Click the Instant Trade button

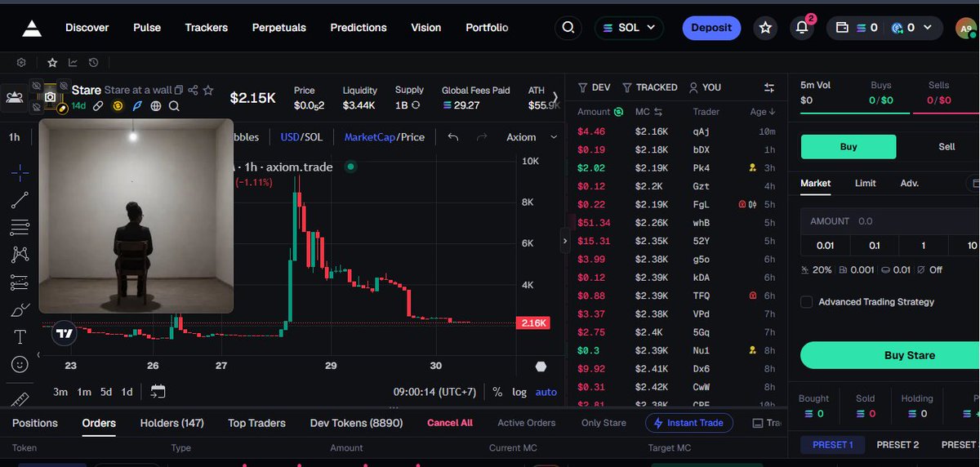(689, 423)
